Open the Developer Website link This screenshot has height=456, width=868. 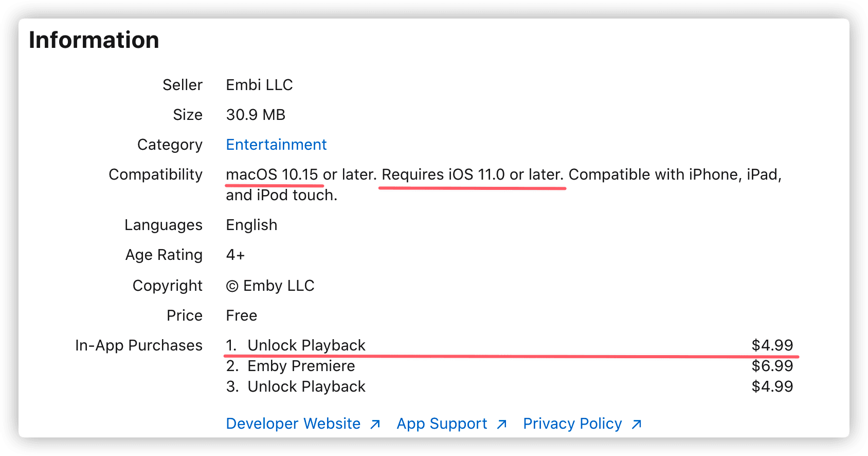pos(293,424)
